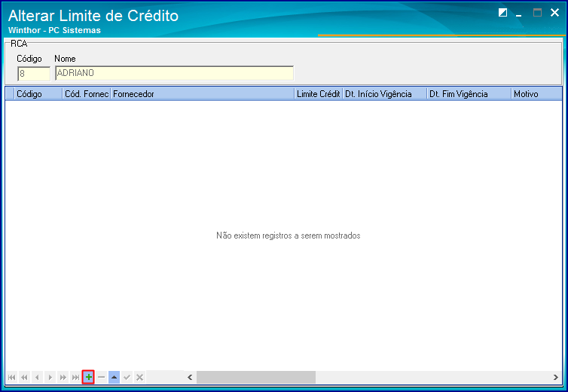Jump back a page of records
568x392 pixels.
pos(25,377)
